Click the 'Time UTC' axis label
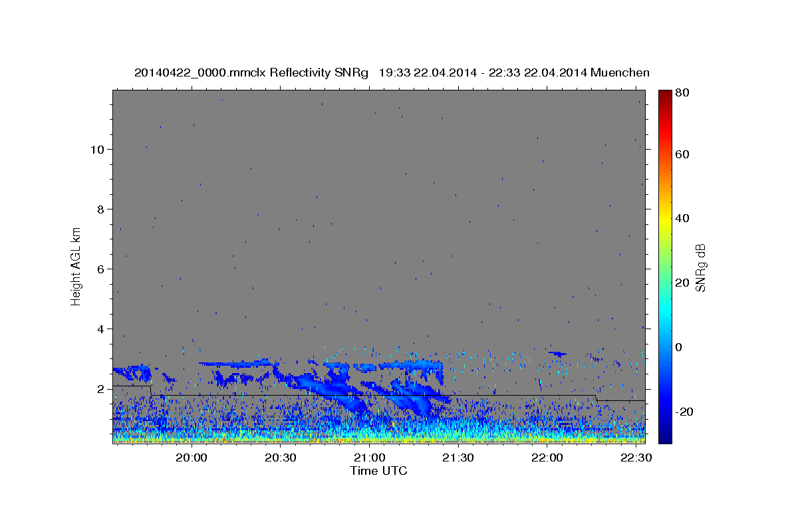The width and height of the screenshot is (798, 532). (x=378, y=471)
